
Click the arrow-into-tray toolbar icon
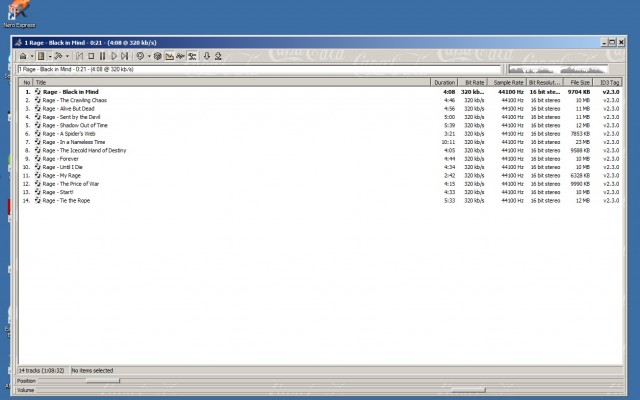tap(218, 56)
